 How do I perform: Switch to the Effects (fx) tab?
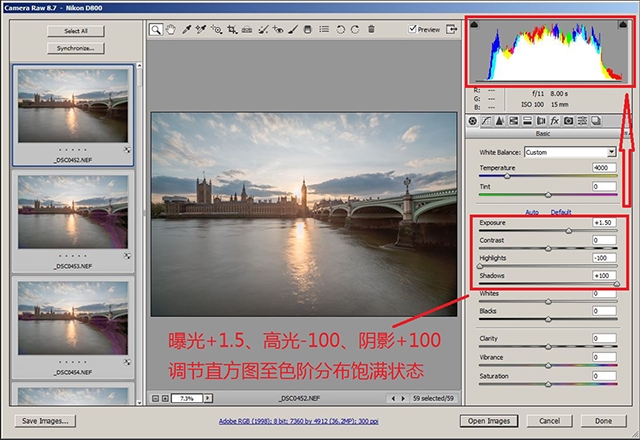coord(554,121)
